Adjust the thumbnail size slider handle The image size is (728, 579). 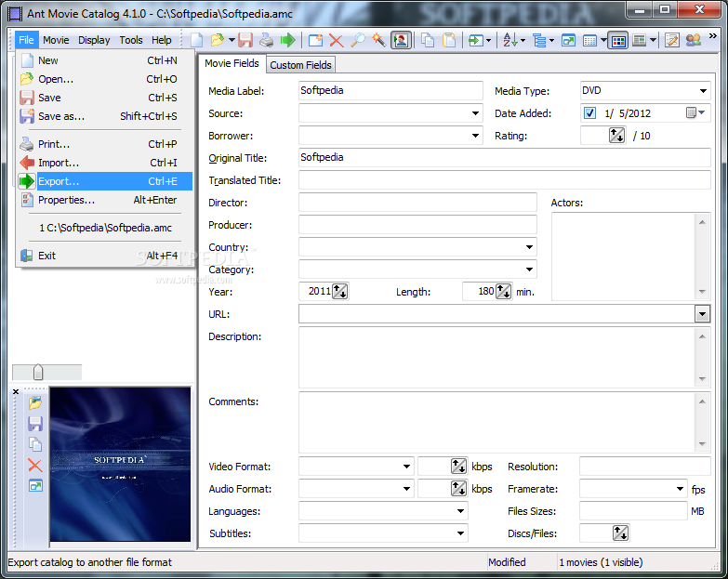tap(38, 372)
